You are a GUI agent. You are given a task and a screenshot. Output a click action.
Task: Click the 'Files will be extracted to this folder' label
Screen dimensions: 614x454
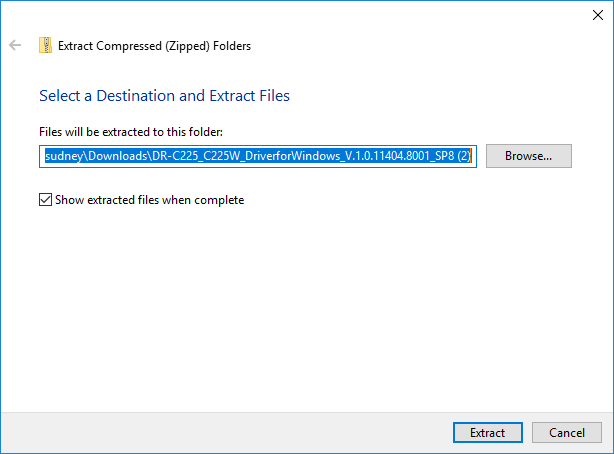point(131,132)
